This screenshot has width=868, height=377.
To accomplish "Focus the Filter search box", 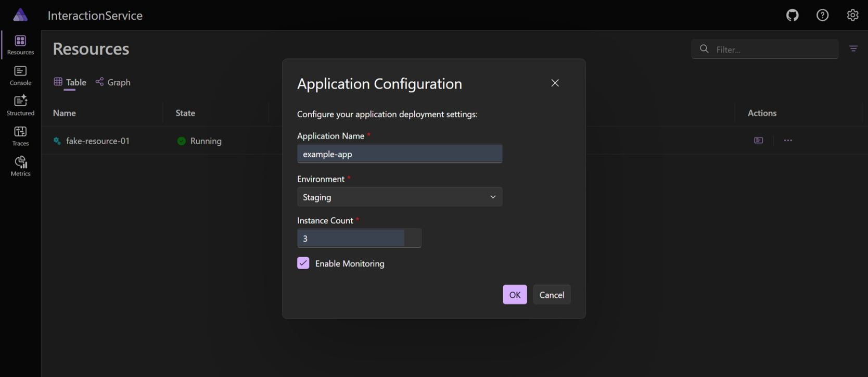I will coord(764,49).
